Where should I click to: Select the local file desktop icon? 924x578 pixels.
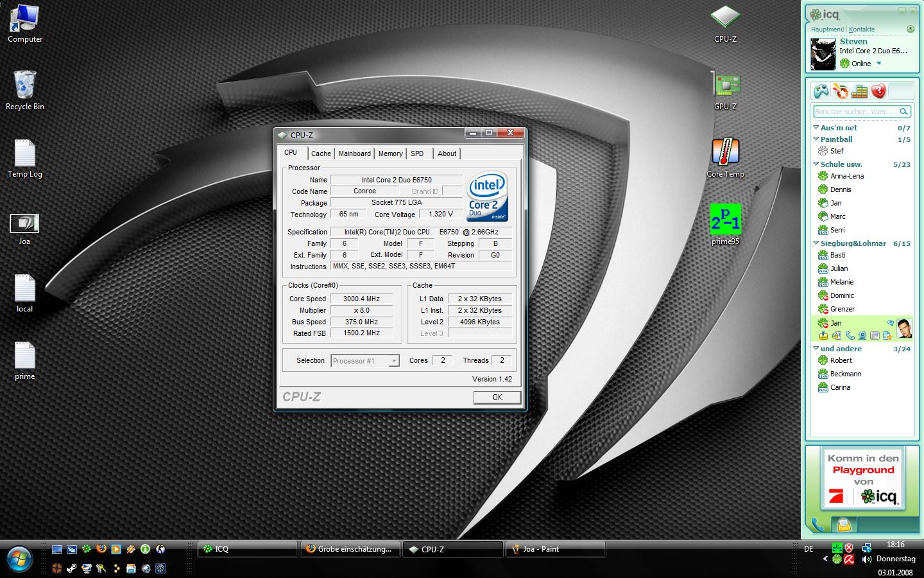(24, 293)
